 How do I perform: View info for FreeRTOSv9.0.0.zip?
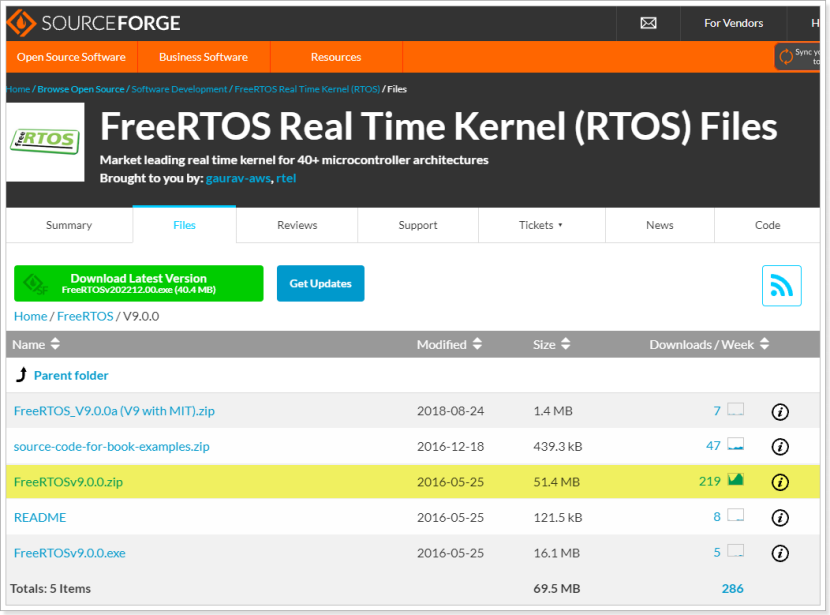click(x=780, y=482)
